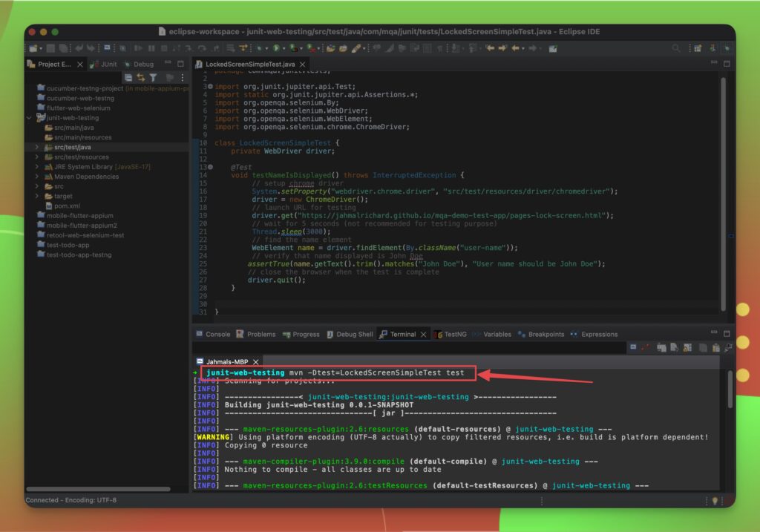
Task: Close the Project Explorer view tab
Action: coord(80,64)
